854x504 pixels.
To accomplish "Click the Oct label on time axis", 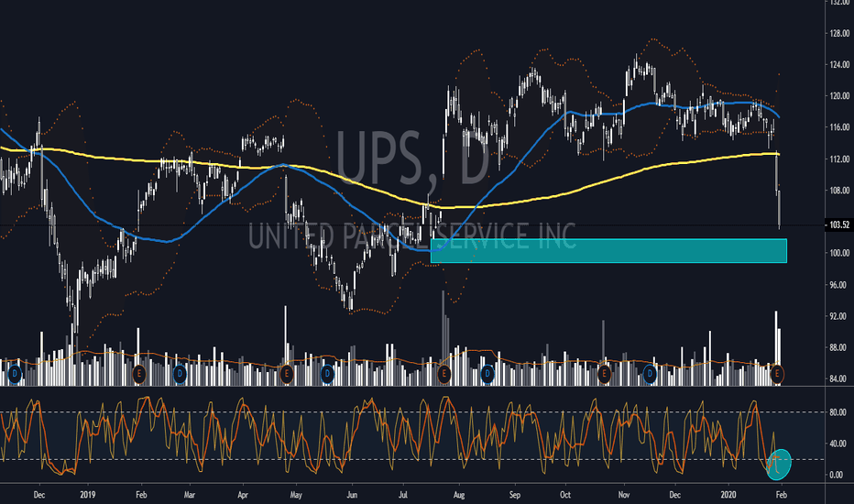I will click(565, 495).
